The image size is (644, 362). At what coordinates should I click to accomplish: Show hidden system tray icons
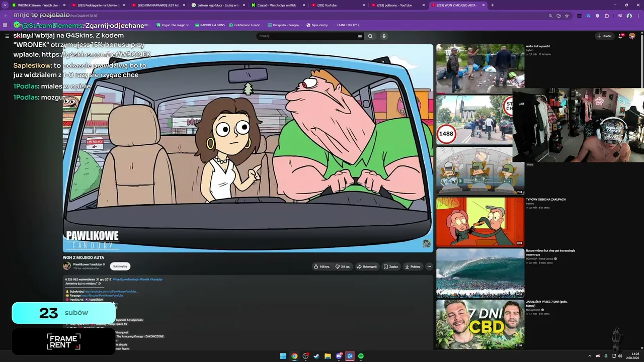coord(590,356)
